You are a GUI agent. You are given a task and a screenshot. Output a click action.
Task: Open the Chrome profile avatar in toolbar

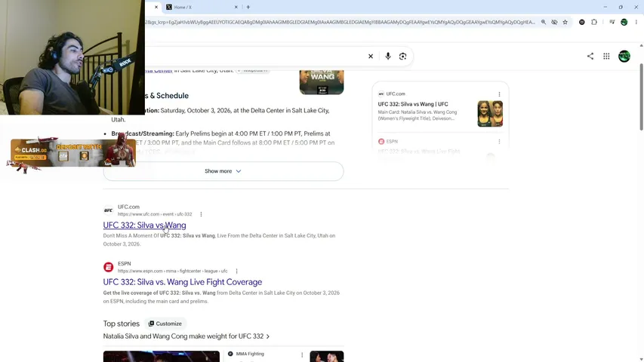click(x=624, y=22)
